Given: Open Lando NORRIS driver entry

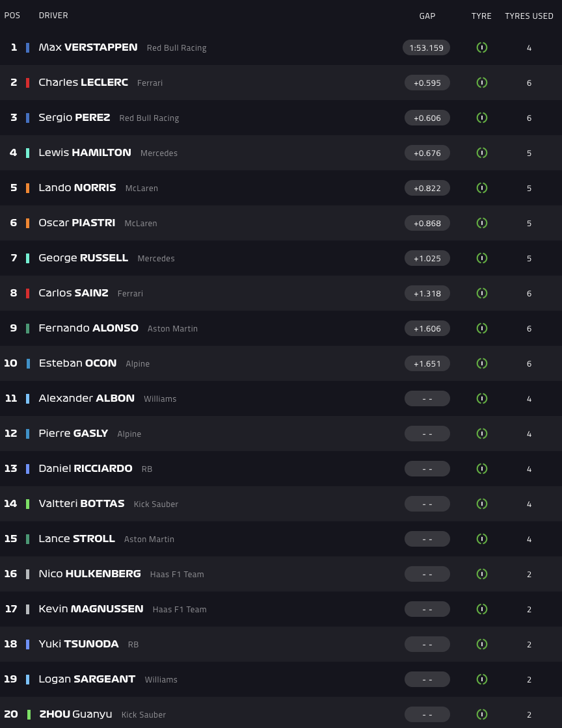Looking at the screenshot, I should click(x=77, y=188).
